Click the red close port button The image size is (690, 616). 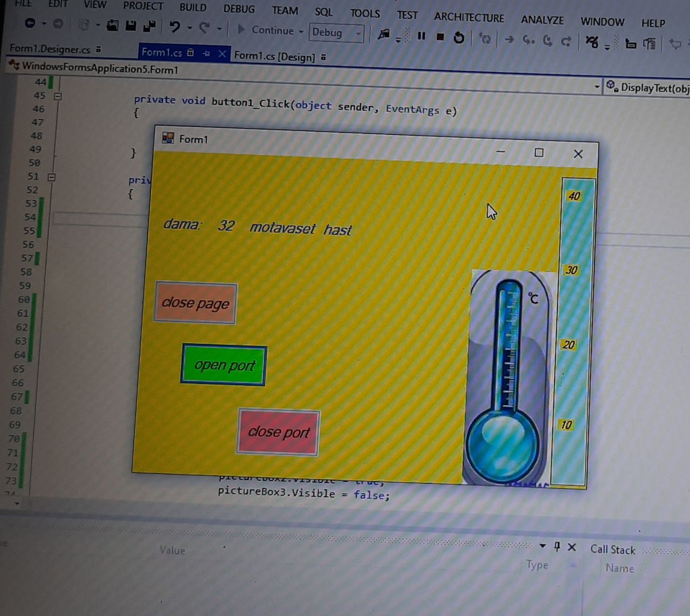pyautogui.click(x=278, y=432)
